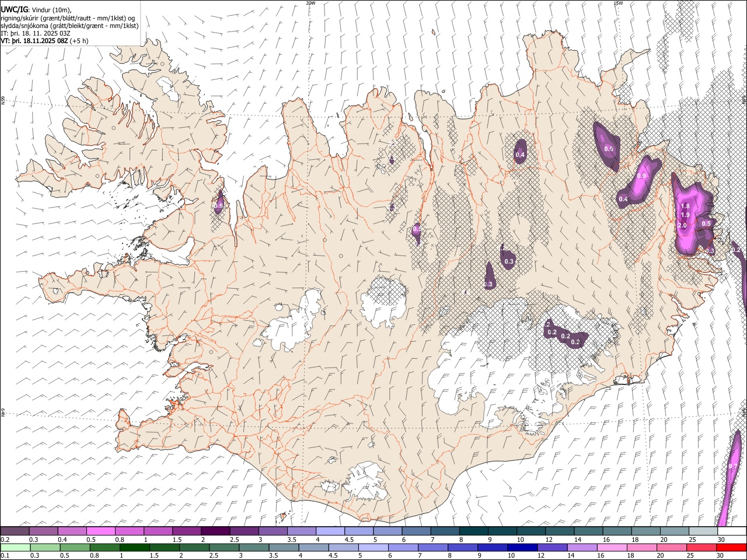Click the 'slydda/snjókoma' legend description line
Viewport: 747px width, 560px height.
coord(69,26)
